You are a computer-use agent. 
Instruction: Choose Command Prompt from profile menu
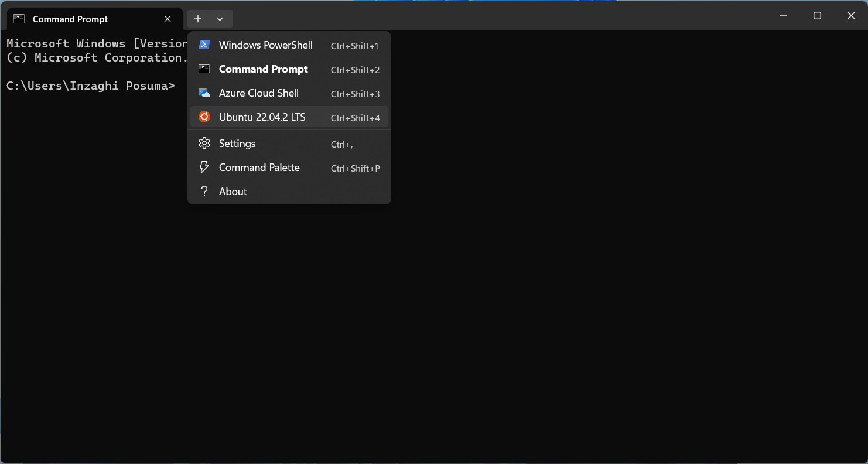tap(289, 69)
